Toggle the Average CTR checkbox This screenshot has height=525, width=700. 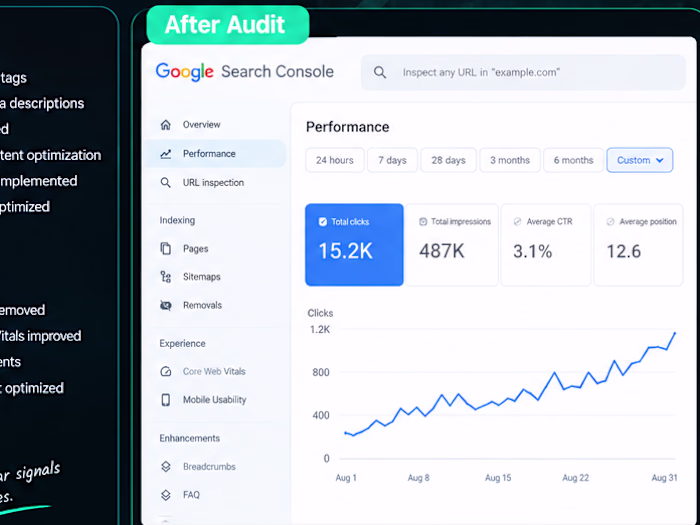point(517,222)
